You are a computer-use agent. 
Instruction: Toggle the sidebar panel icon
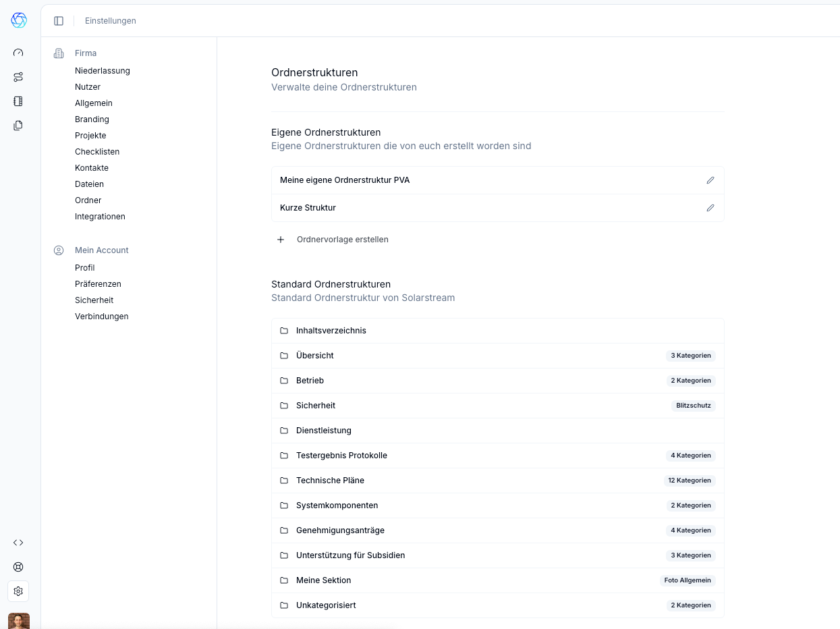point(59,21)
